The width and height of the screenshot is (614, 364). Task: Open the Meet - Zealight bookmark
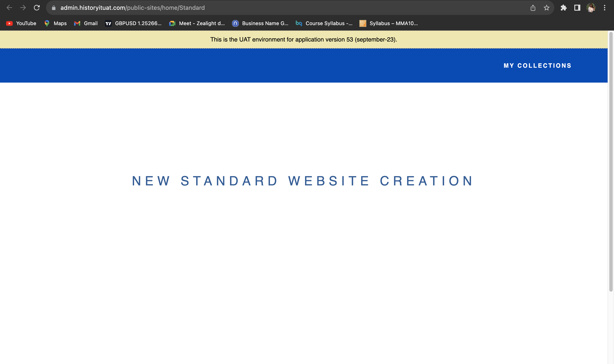point(197,23)
